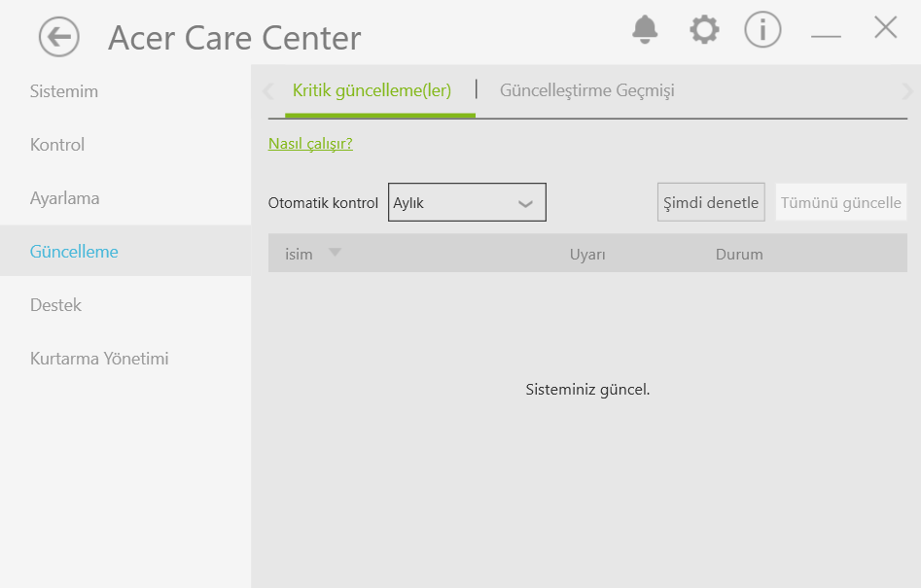Image resolution: width=921 pixels, height=588 pixels.
Task: Click the Acer Care Center title
Action: click(234, 38)
